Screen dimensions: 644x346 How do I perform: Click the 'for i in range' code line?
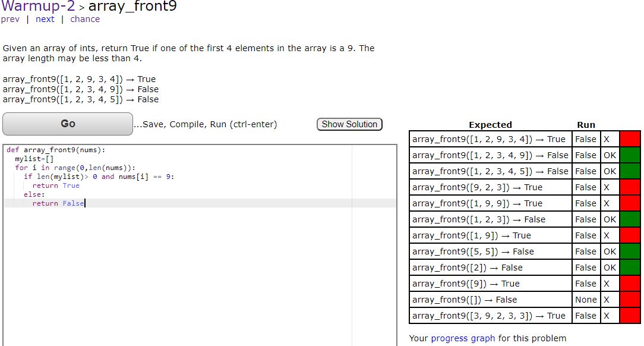(x=75, y=168)
